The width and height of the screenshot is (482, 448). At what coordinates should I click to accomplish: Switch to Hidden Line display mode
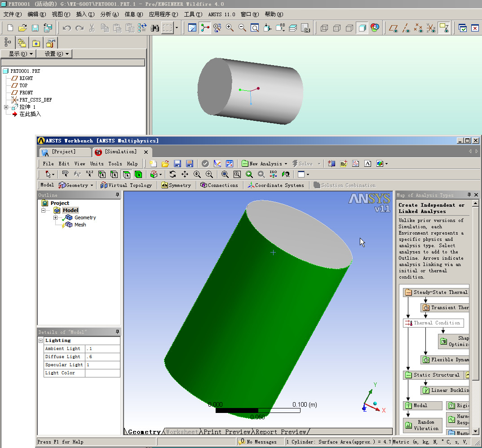(x=337, y=28)
